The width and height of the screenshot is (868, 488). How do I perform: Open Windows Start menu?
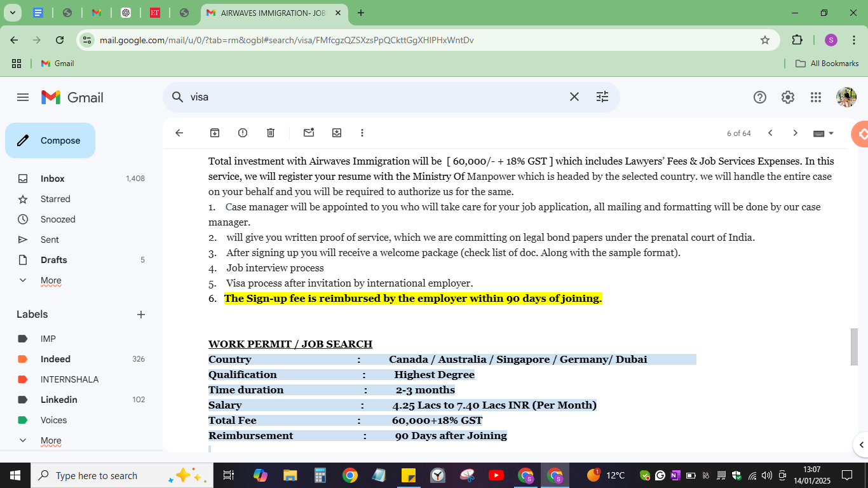(15, 475)
